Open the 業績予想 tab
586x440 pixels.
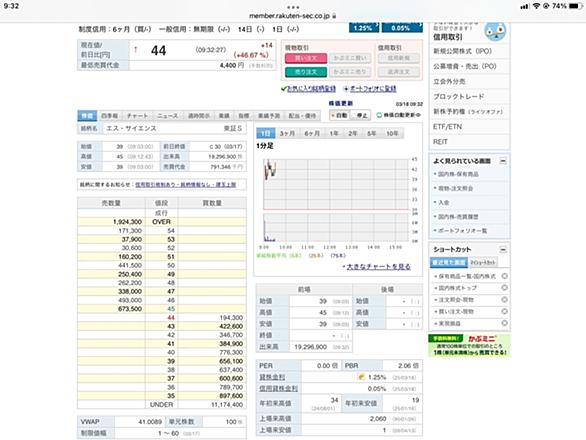pyautogui.click(x=269, y=116)
